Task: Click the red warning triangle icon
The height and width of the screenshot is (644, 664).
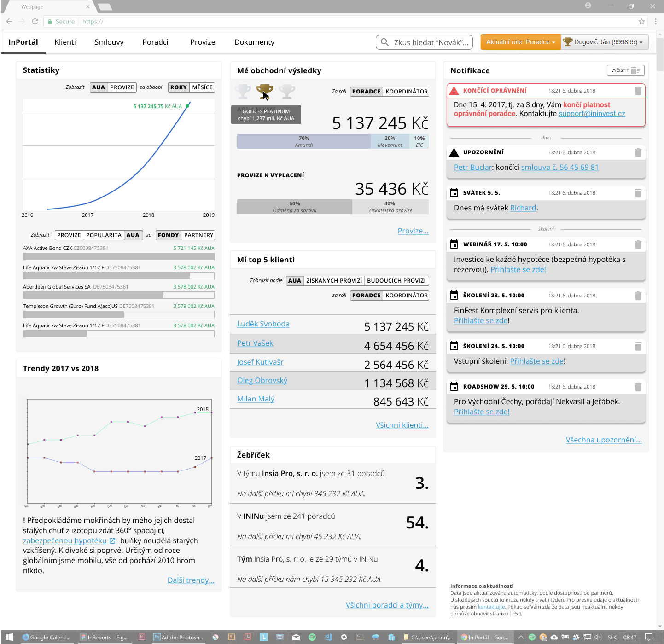Action: tap(454, 90)
